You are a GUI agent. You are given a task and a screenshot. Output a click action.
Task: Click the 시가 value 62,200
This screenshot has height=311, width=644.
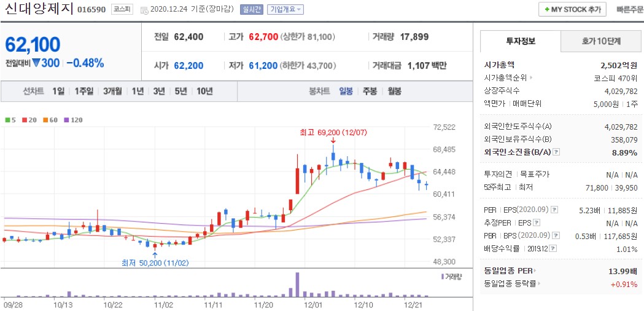tap(188, 65)
